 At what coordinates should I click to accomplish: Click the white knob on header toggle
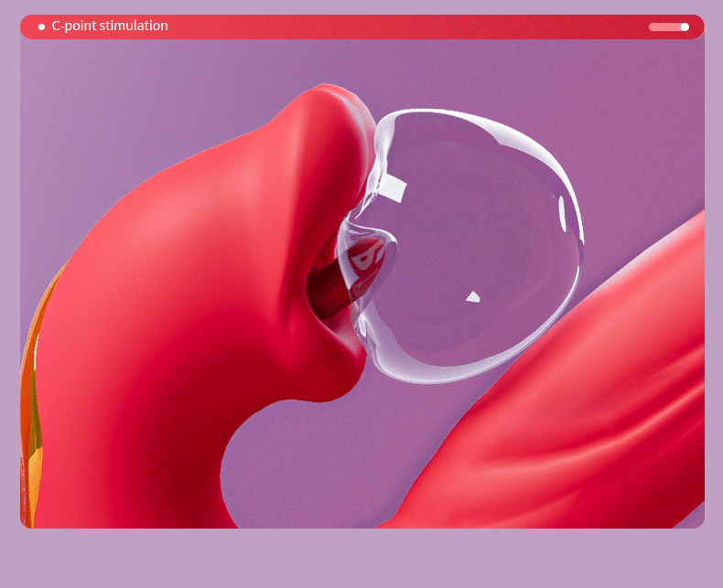[x=685, y=27]
